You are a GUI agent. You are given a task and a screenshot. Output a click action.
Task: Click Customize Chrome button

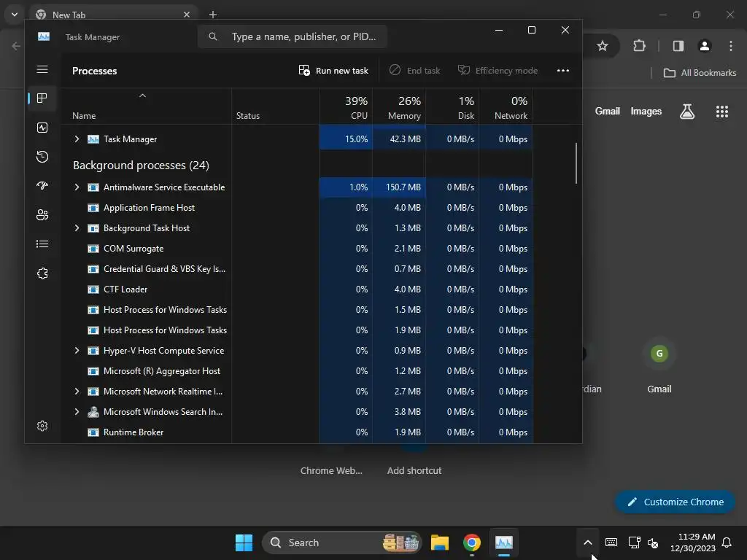click(x=675, y=502)
